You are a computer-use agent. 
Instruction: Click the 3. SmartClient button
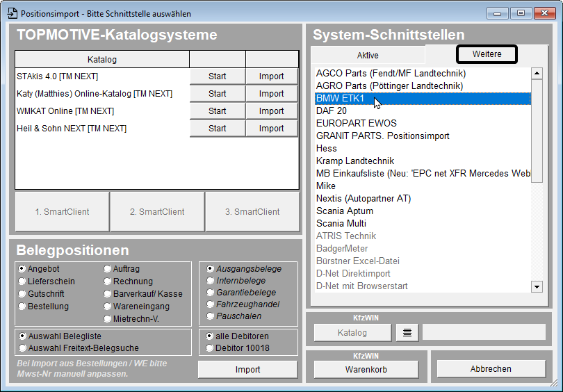(x=252, y=212)
